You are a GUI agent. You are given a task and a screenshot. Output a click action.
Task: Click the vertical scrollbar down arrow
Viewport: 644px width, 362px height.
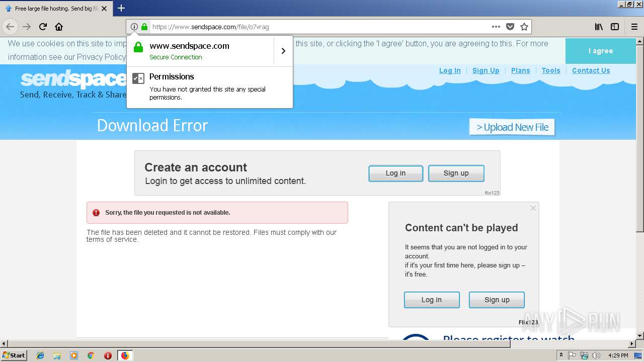[639, 335]
